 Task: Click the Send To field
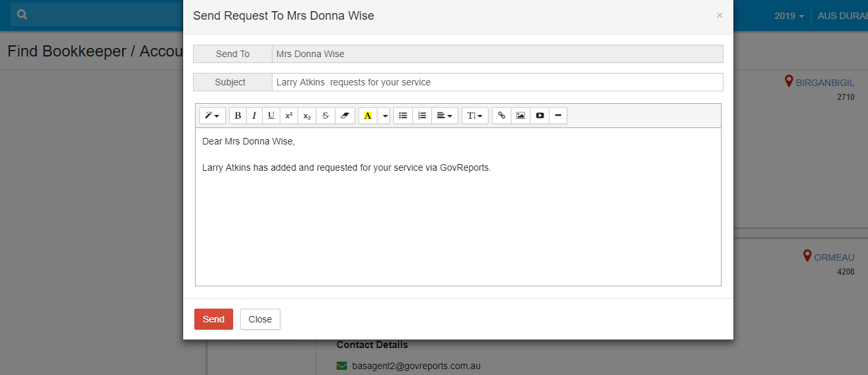498,54
